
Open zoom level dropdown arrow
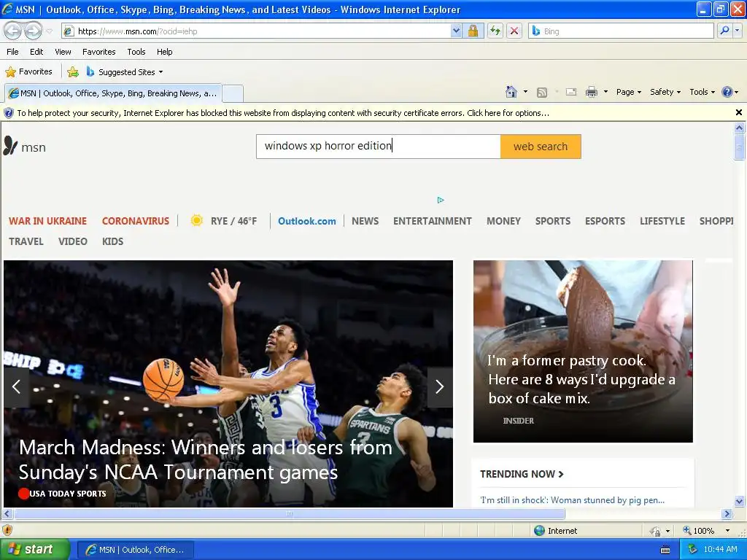click(727, 531)
